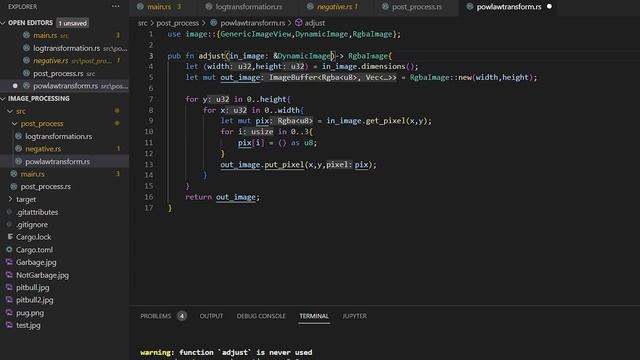This screenshot has width=640, height=360.
Task: Open main.rs under src folder
Action: coord(65,174)
